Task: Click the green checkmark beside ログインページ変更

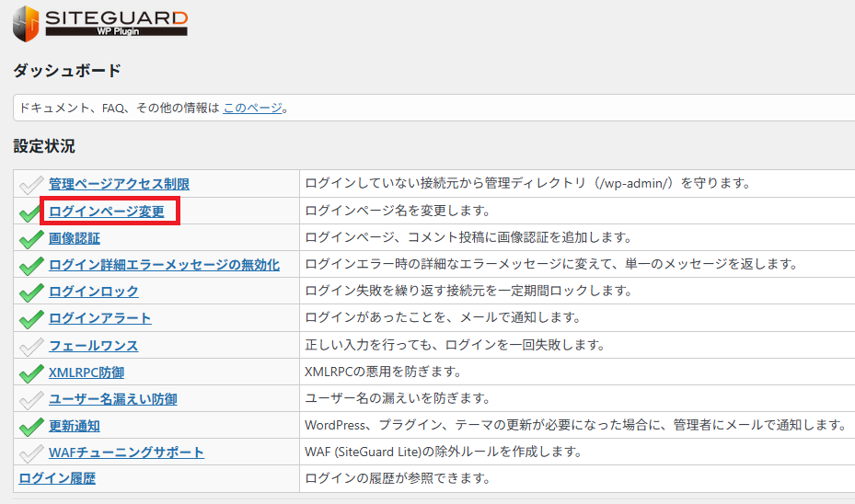Action: point(31,212)
